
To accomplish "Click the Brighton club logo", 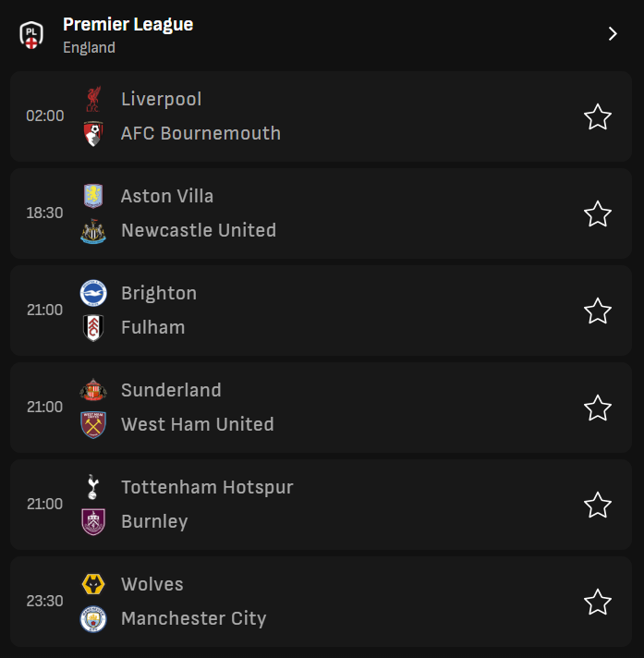I will point(93,293).
